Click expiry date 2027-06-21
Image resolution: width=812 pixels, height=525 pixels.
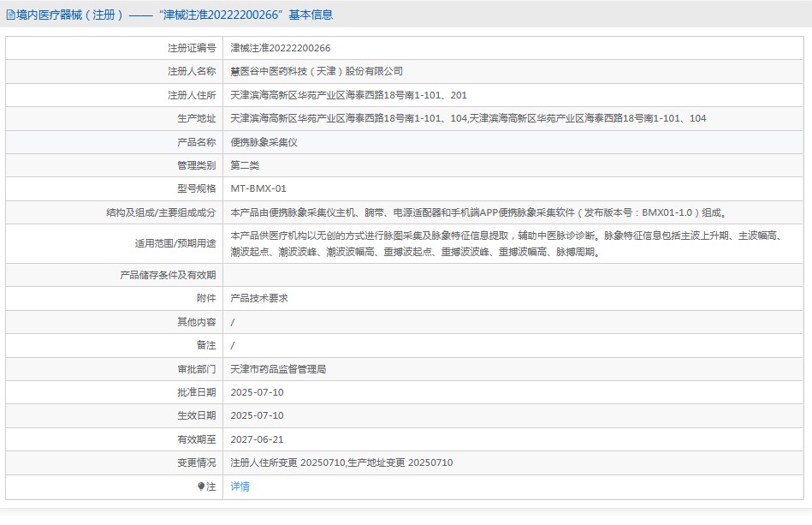[257, 439]
